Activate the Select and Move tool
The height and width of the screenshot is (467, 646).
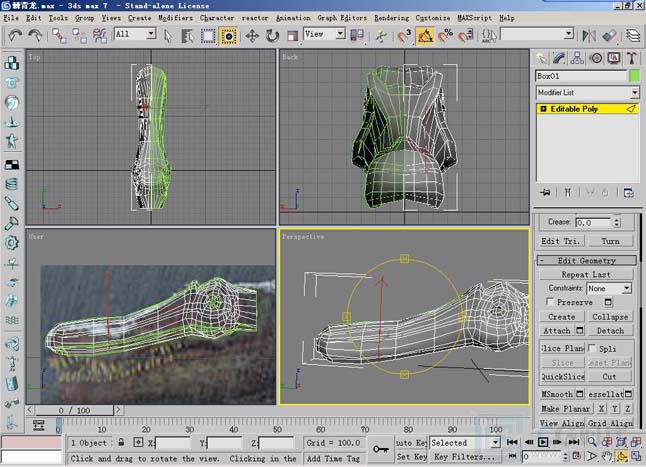click(252, 36)
